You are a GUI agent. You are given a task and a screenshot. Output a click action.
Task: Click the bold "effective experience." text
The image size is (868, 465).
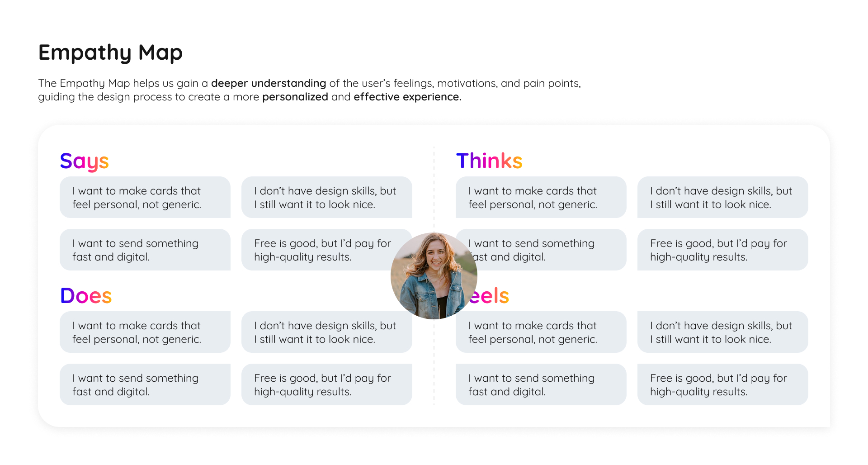[x=407, y=97]
